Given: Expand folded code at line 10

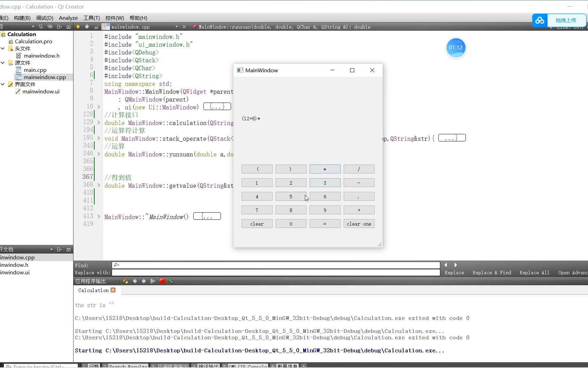Looking at the screenshot, I should tap(99, 107).
